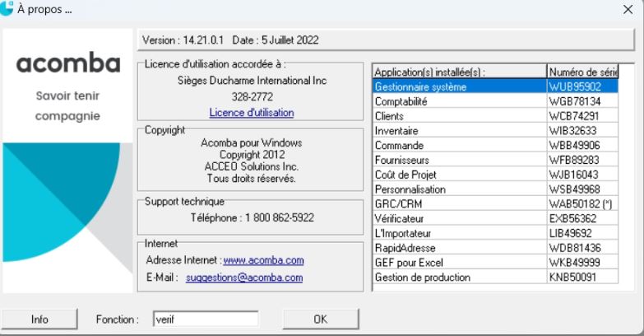This screenshot has height=336, width=644.
Task: Open the suggestions@acomba.com email link
Action: coord(244,278)
